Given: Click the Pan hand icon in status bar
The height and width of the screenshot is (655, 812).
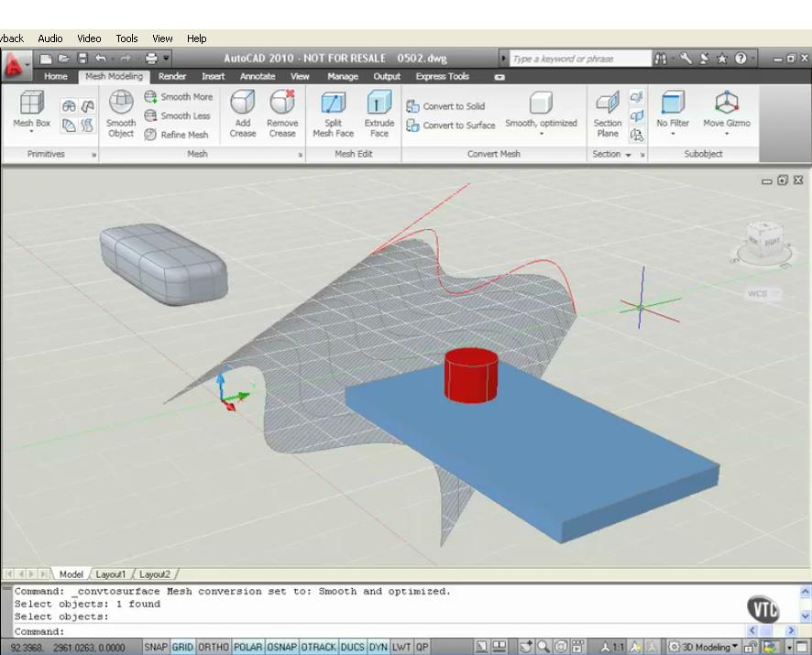Looking at the screenshot, I should click(526, 647).
